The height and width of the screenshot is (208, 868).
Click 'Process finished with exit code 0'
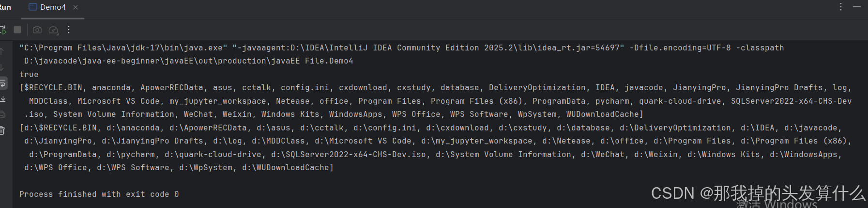(99, 194)
